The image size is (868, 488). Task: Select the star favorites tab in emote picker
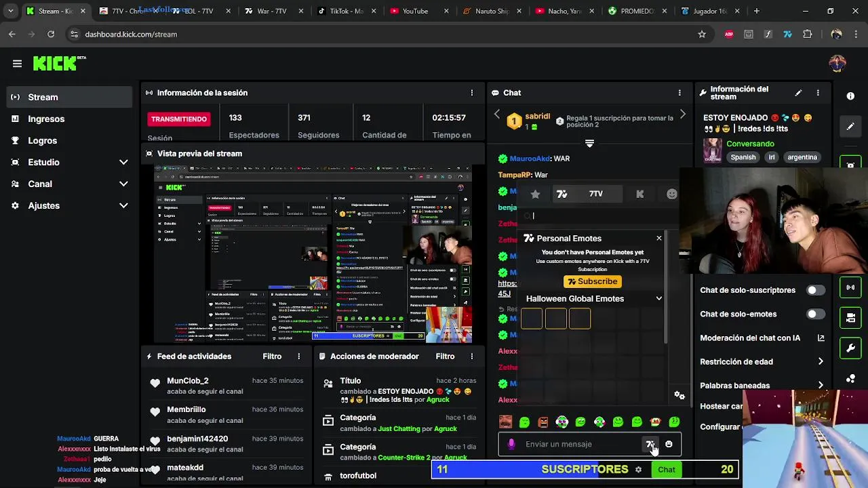pyautogui.click(x=535, y=195)
